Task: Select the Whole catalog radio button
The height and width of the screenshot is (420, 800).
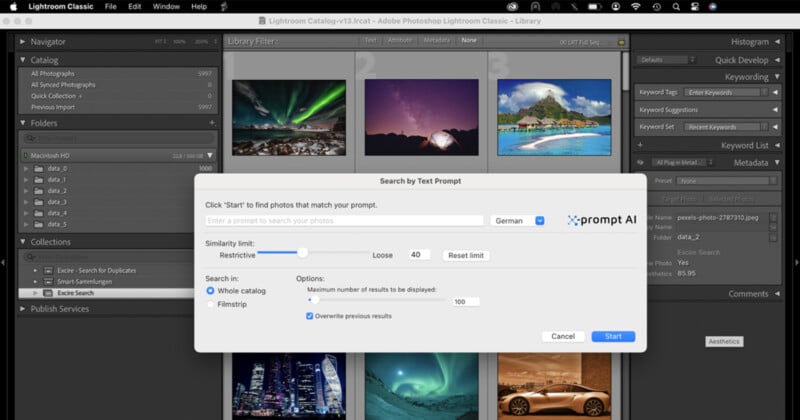Action: [x=210, y=290]
